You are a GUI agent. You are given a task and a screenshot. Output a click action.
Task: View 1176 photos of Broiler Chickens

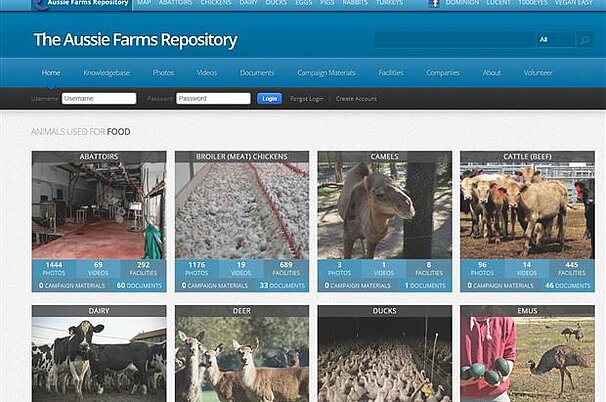pyautogui.click(x=197, y=268)
